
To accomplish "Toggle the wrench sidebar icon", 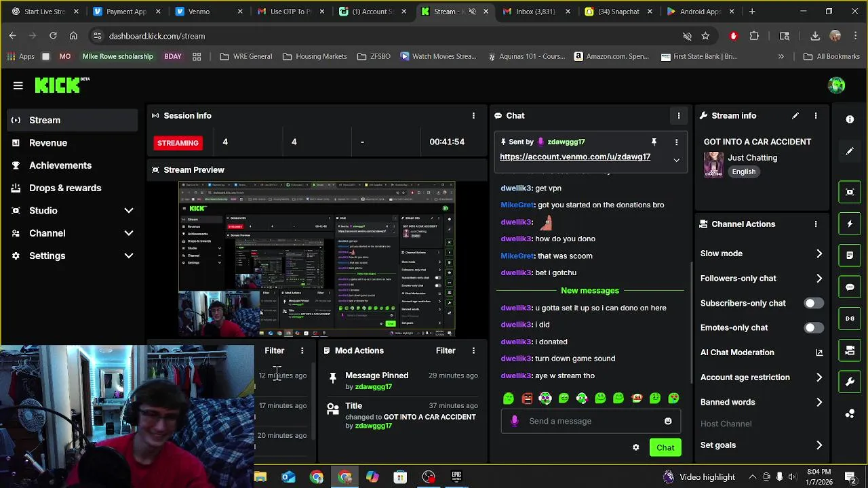I will (850, 382).
